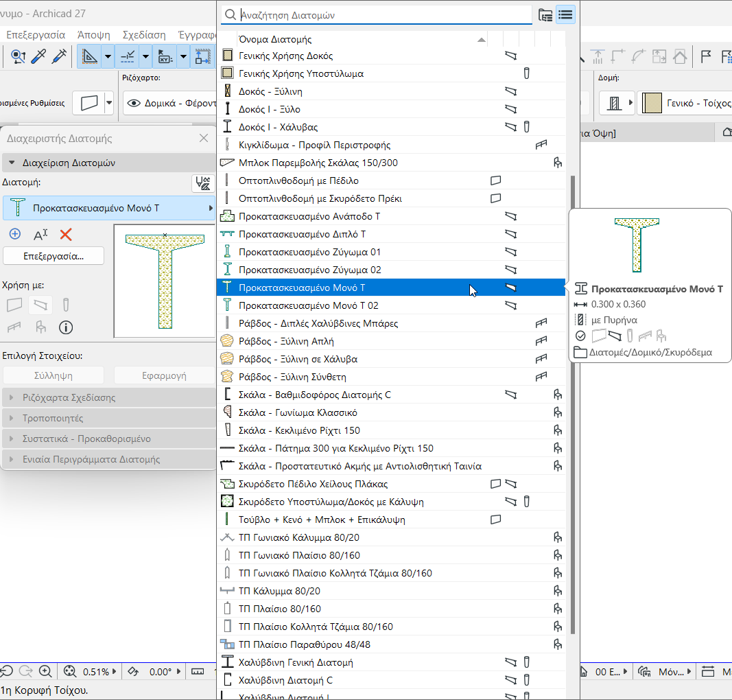Click the syringe inject parameters tool

(59, 56)
